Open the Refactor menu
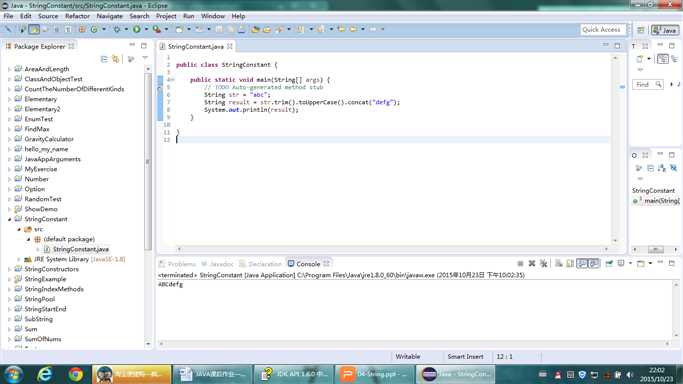The image size is (683, 384). [x=77, y=16]
